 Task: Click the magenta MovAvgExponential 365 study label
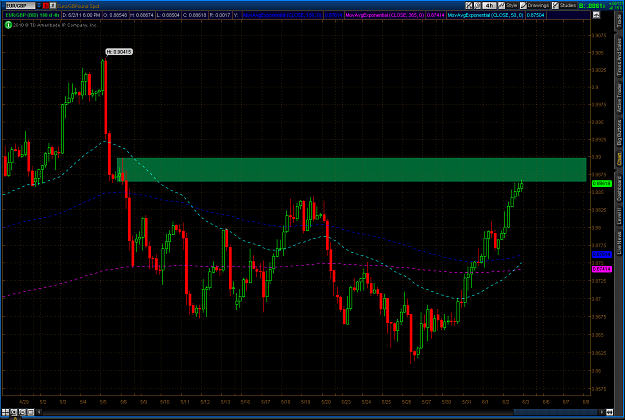pyautogui.click(x=384, y=15)
